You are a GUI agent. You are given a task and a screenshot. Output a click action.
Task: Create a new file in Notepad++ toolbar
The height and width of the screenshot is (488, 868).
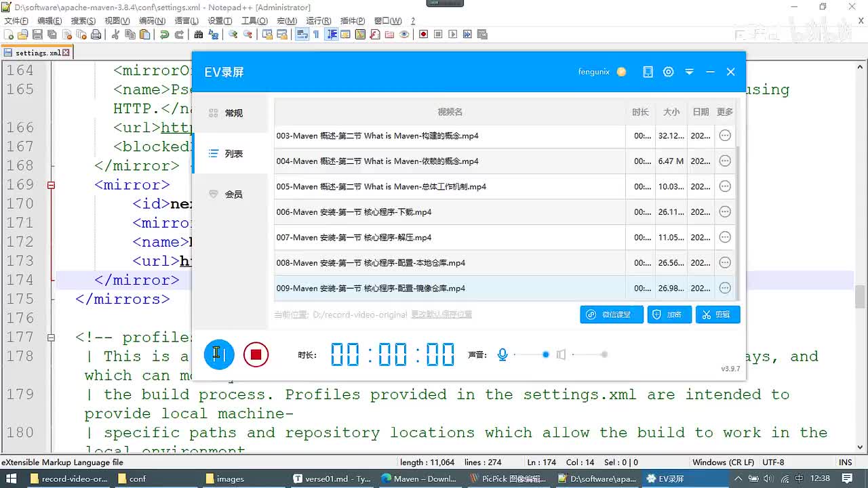coord(8,35)
